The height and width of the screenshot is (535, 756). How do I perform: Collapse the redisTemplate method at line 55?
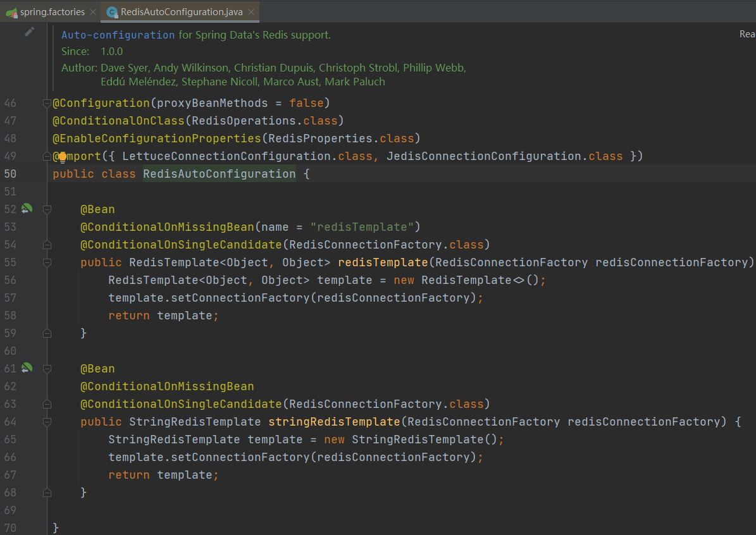(x=47, y=262)
